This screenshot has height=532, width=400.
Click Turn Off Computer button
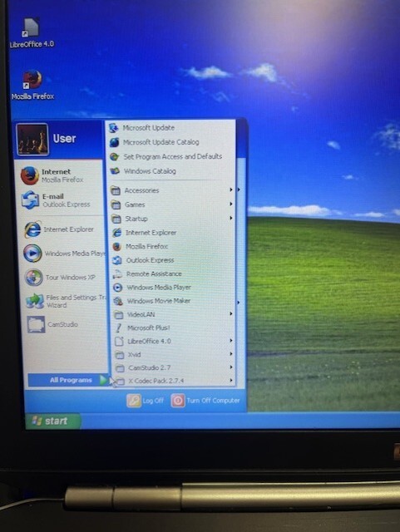(x=205, y=401)
